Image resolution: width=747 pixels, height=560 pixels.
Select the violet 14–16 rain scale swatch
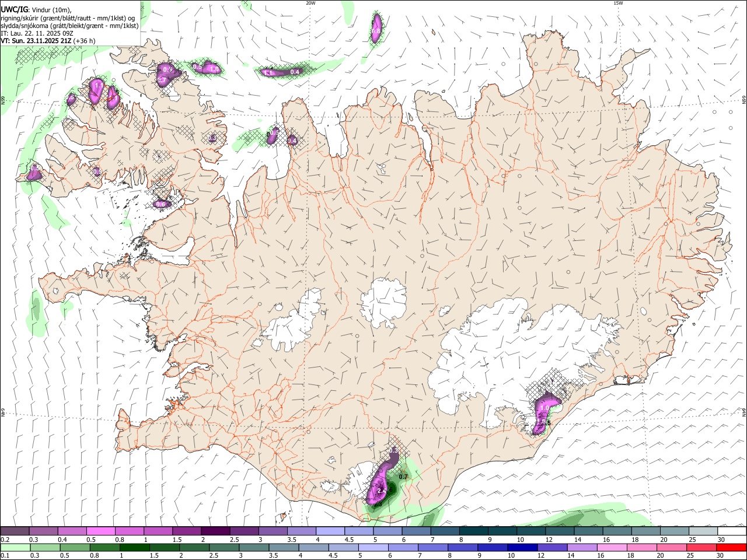tap(582, 547)
